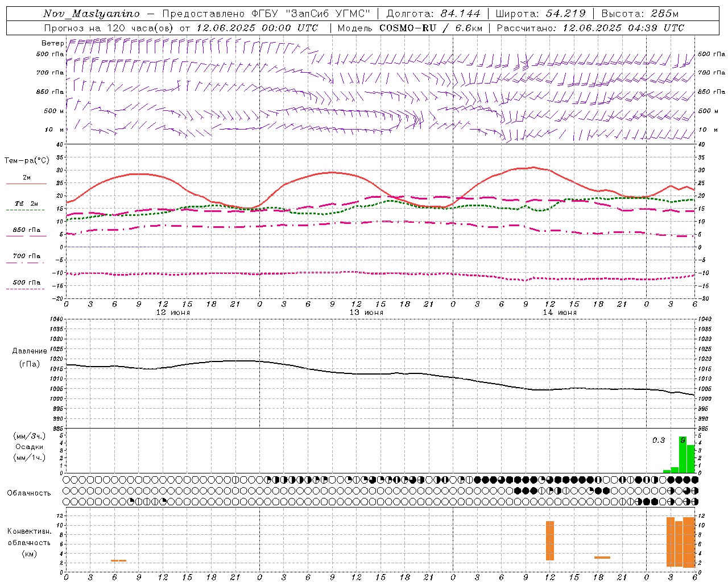Screen dimensions: 728x582
Task: Click the Ветер wind panel label
Action: 52,43
